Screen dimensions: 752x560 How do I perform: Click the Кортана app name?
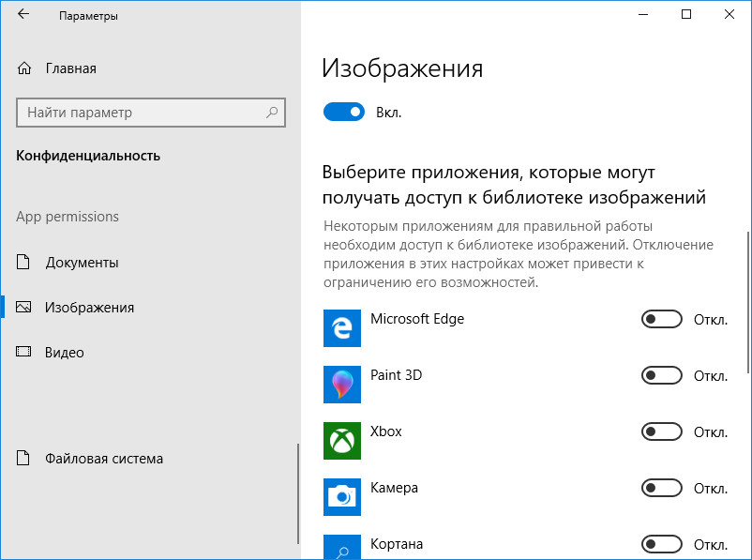[x=397, y=544]
